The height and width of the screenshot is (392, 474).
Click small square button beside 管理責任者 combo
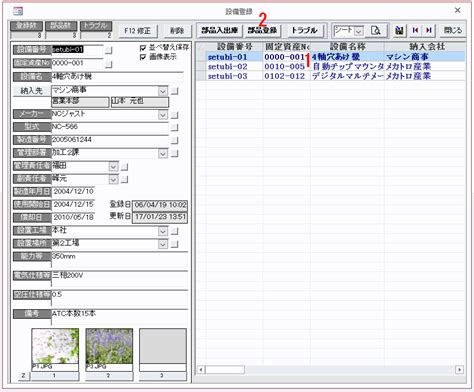click(124, 167)
